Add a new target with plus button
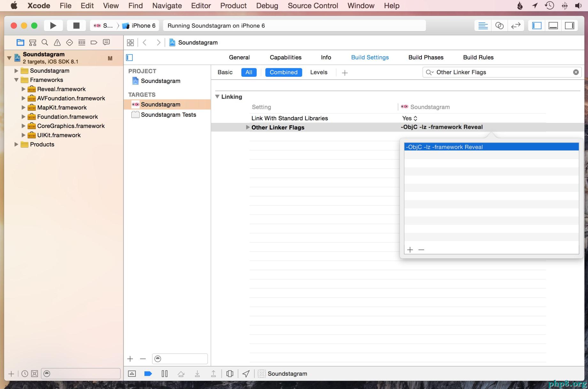This screenshot has height=389, width=588. [130, 359]
